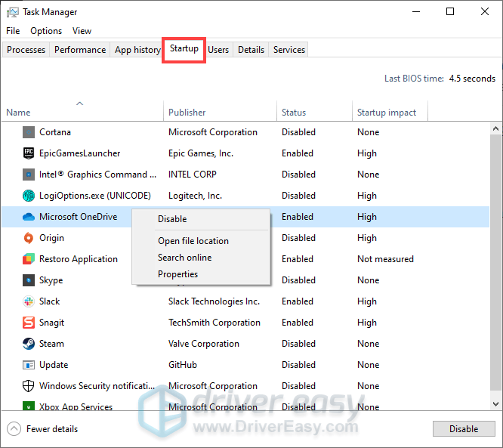
Task: Click the Microsoft OneDrive cloud icon
Action: point(29,217)
